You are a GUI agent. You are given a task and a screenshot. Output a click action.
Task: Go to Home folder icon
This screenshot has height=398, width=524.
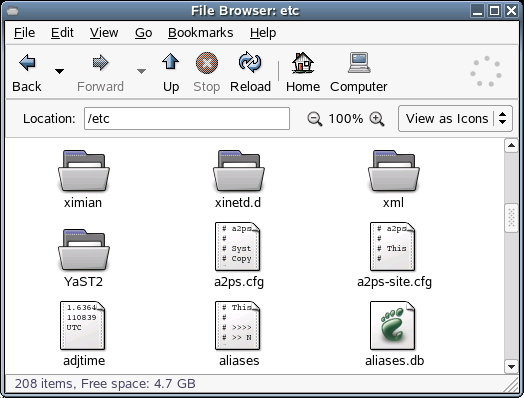click(303, 62)
